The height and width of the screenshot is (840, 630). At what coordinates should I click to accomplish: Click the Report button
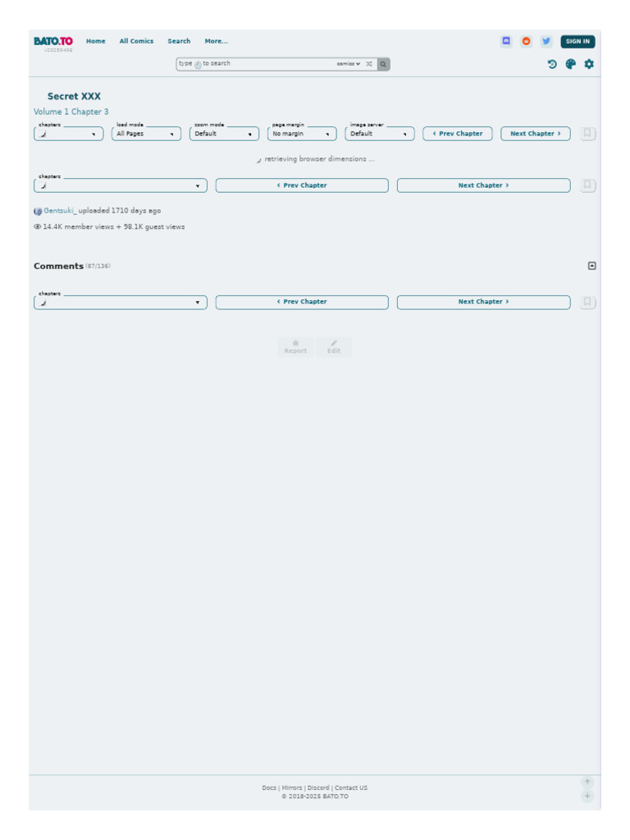point(295,347)
